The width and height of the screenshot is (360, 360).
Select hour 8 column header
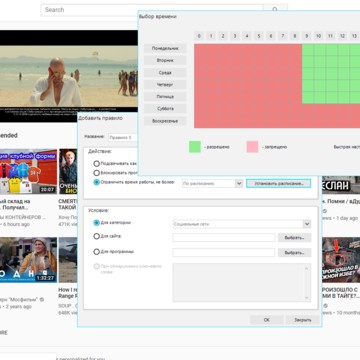295,36
